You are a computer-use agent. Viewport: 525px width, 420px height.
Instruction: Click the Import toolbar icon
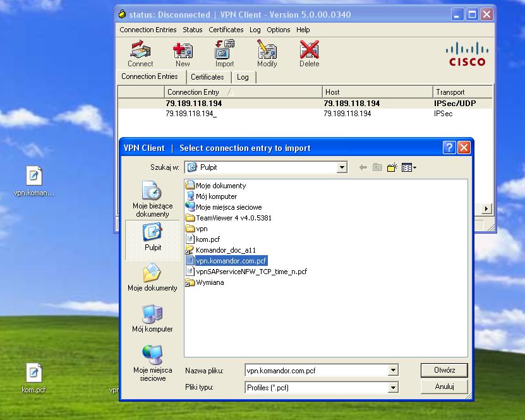224,54
